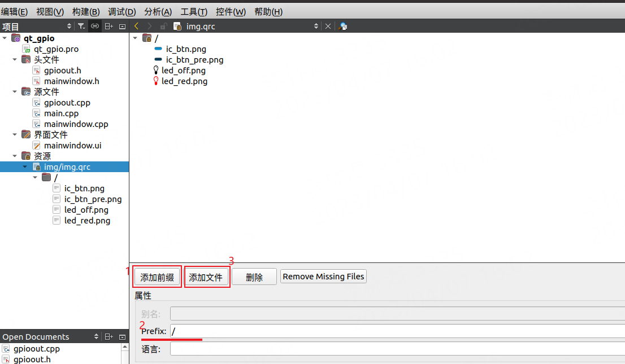Select mainwindow.h in the project tree
This screenshot has width=625, height=364.
pos(72,81)
